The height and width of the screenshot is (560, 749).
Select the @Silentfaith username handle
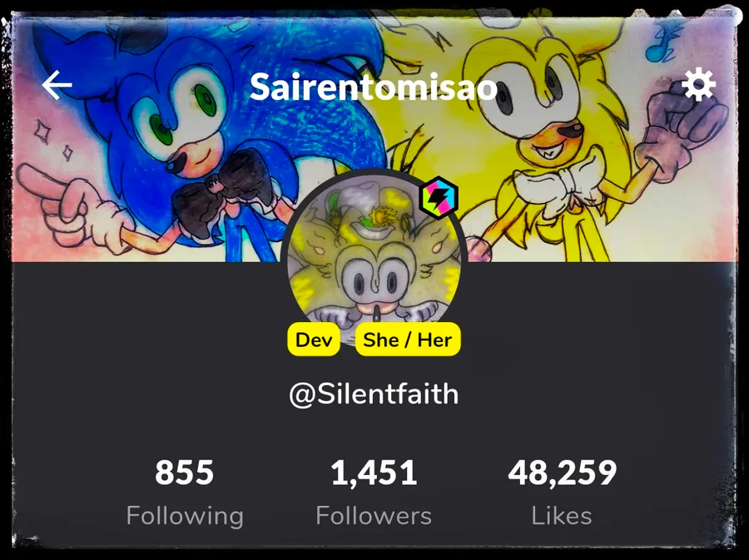point(374,394)
